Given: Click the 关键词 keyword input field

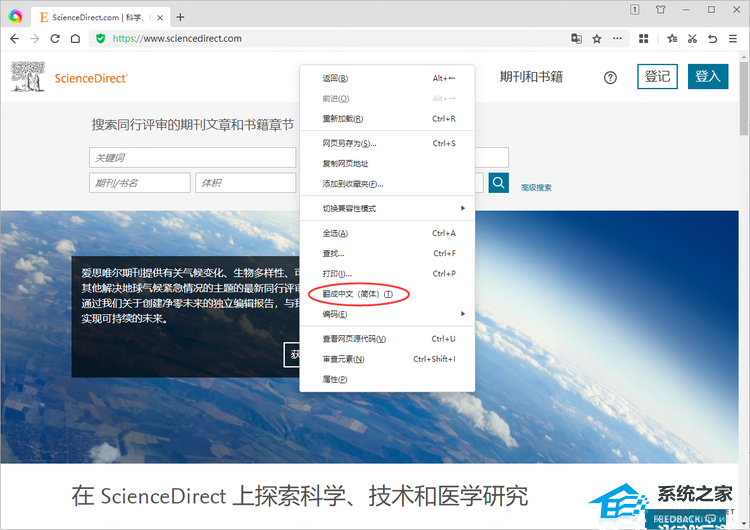Looking at the screenshot, I should [x=193, y=157].
